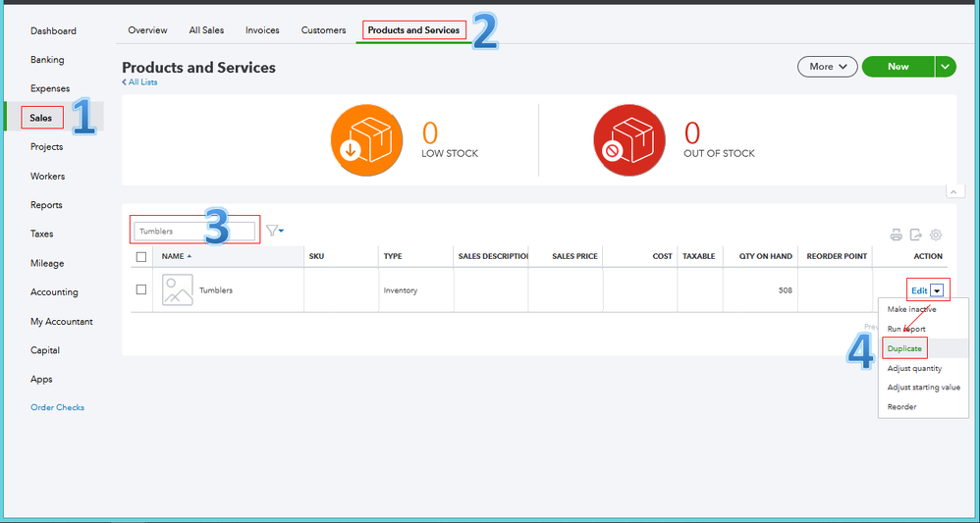The width and height of the screenshot is (980, 523).
Task: Open Banking in the sidebar
Action: [47, 60]
